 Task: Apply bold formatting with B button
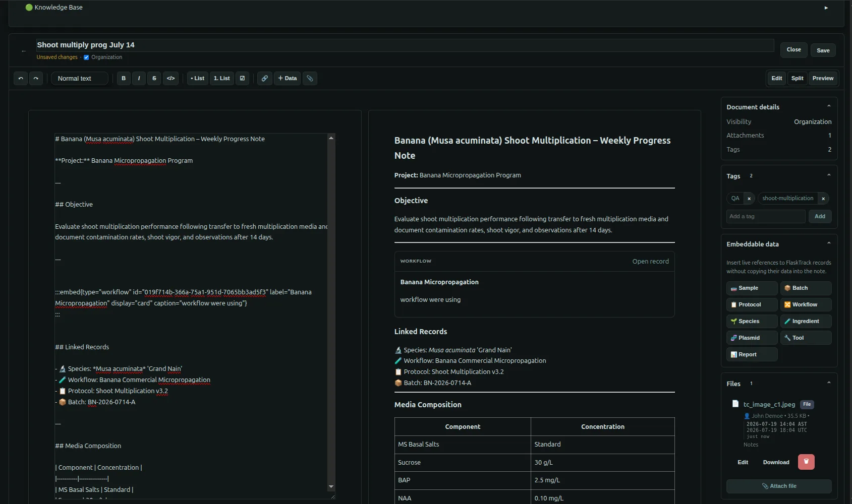click(124, 78)
